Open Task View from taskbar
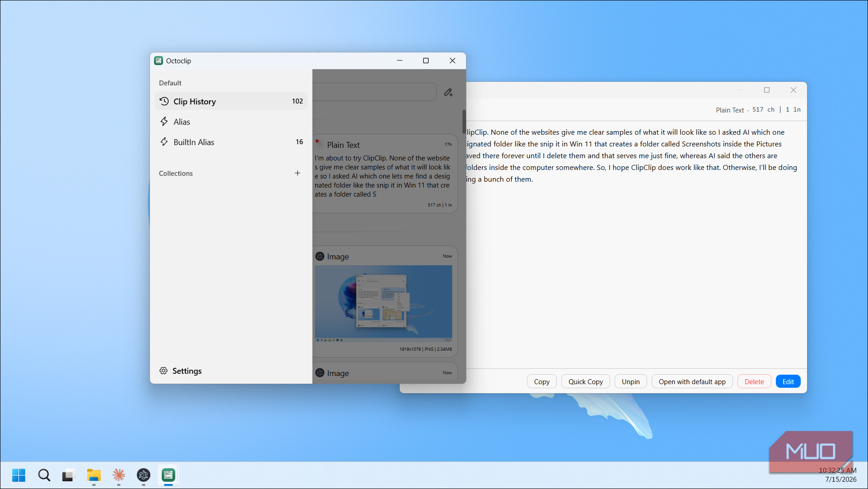Image resolution: width=868 pixels, height=489 pixels. (x=68, y=475)
